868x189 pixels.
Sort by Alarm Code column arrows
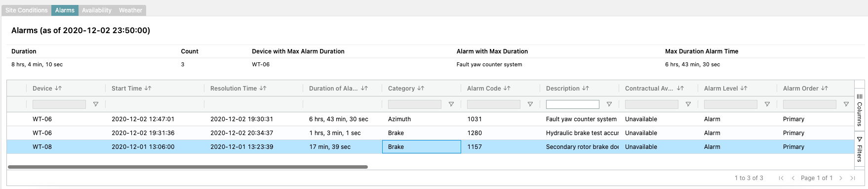(x=507, y=89)
